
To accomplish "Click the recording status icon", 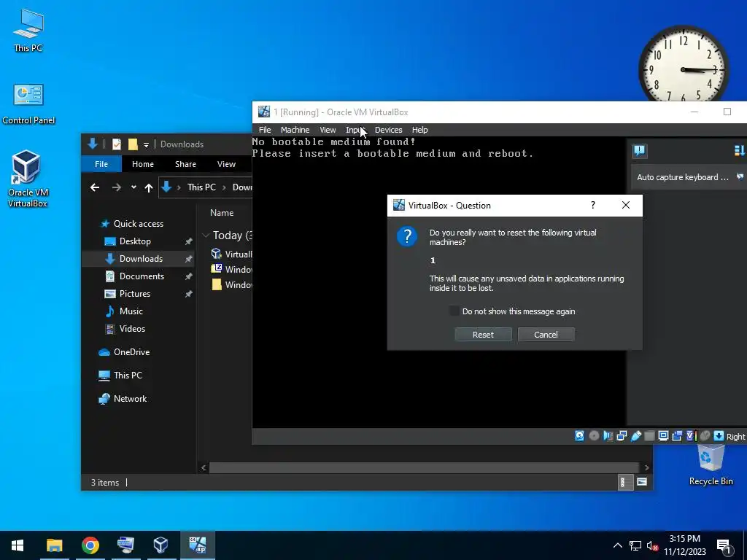I will pyautogui.click(x=677, y=436).
